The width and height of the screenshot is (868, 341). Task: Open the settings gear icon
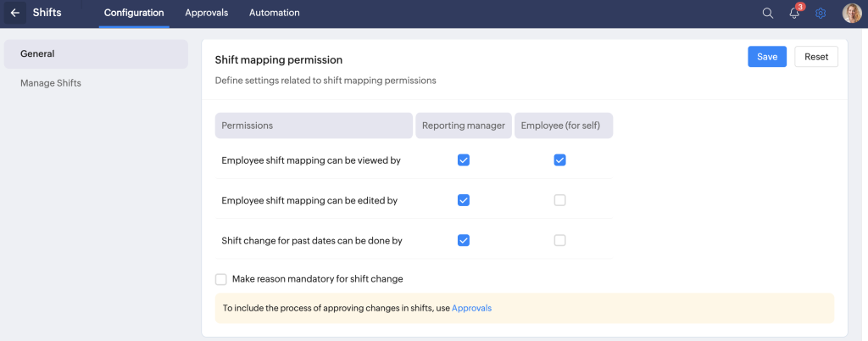tap(821, 13)
